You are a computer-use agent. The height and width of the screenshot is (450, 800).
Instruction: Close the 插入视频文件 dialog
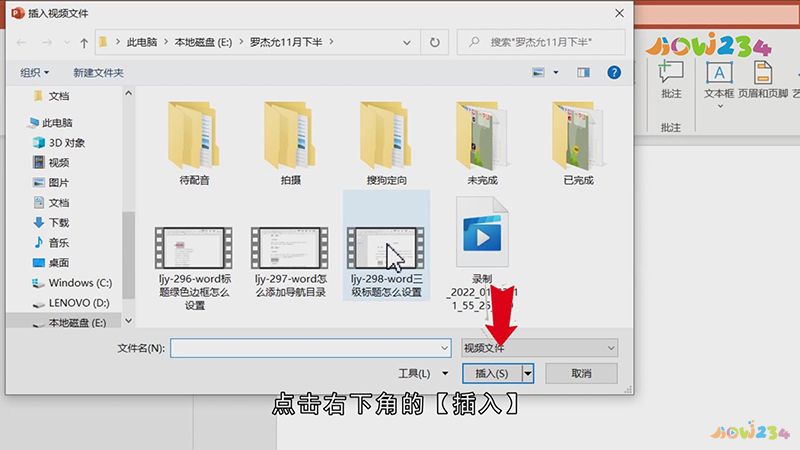pyautogui.click(x=619, y=13)
